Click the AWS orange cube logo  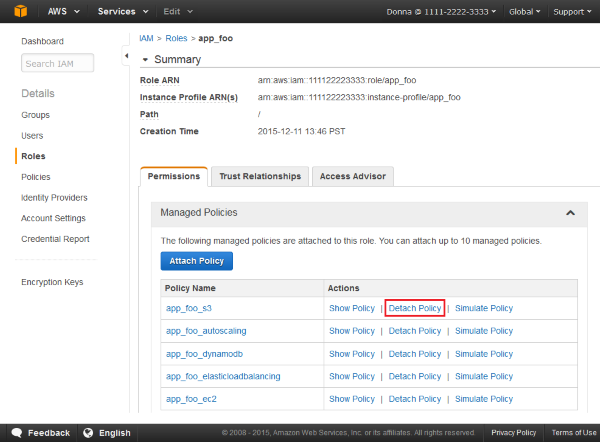20,11
